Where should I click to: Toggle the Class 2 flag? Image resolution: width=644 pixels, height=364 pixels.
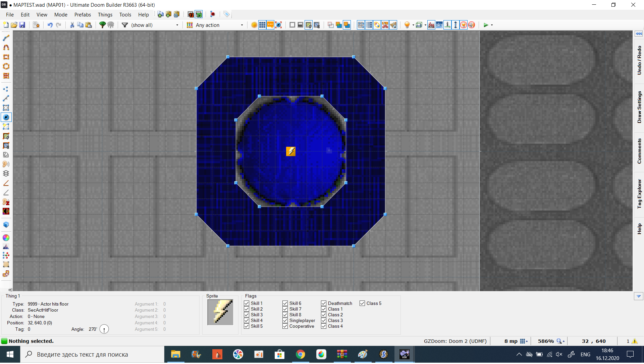pos(324,315)
